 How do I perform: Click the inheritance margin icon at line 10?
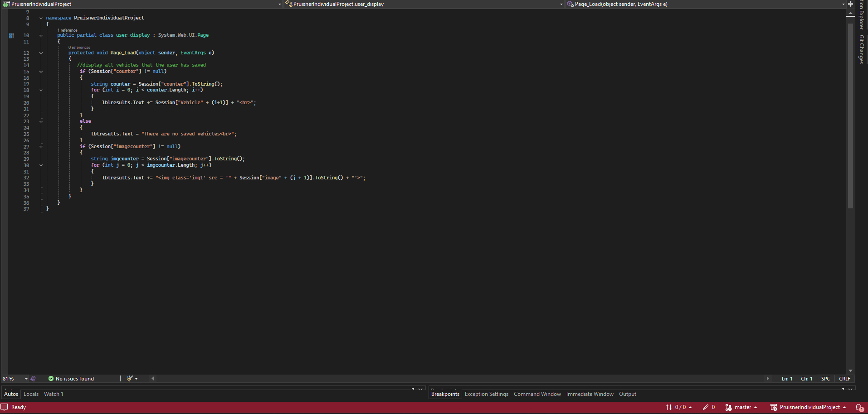pos(11,35)
